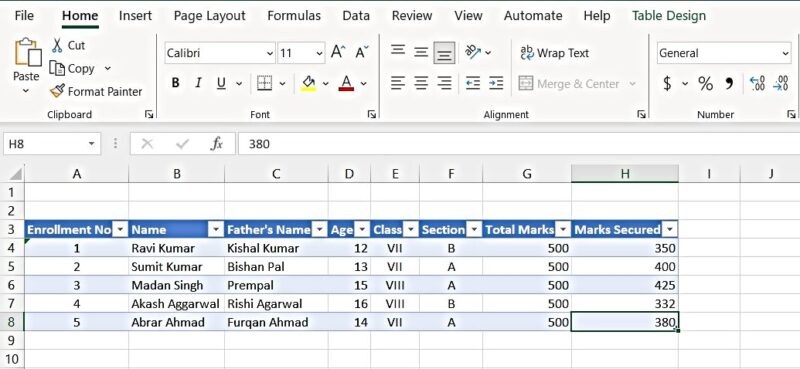800x369 pixels.
Task: Apply percent style format
Action: pyautogui.click(x=706, y=83)
